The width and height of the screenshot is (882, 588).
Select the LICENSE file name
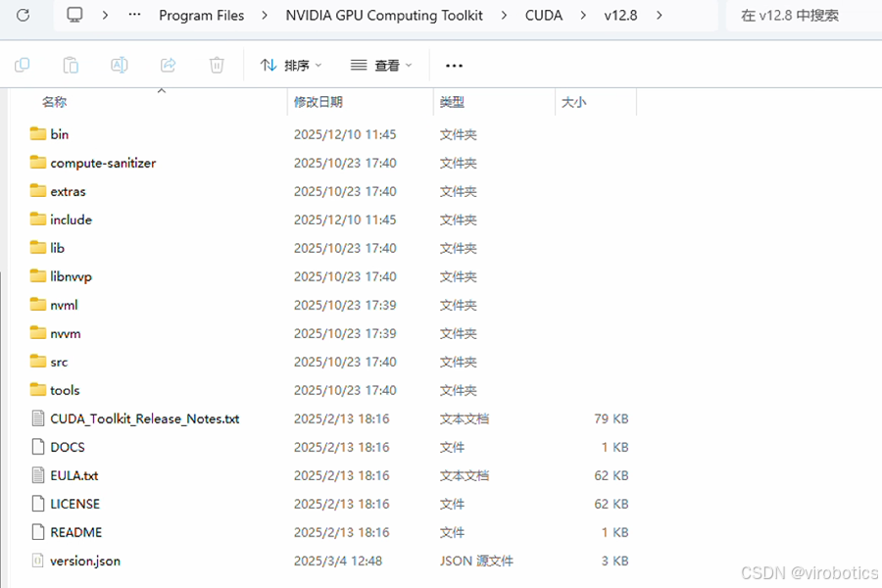pos(74,504)
